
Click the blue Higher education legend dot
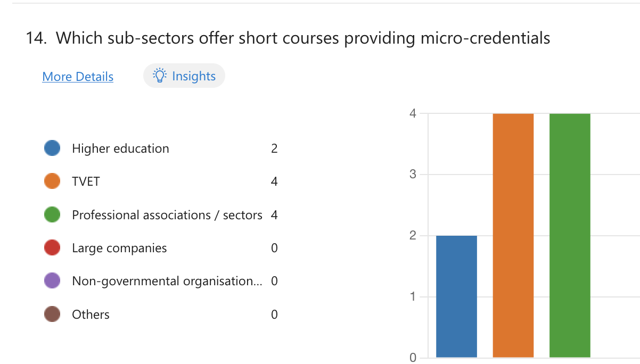click(x=52, y=148)
